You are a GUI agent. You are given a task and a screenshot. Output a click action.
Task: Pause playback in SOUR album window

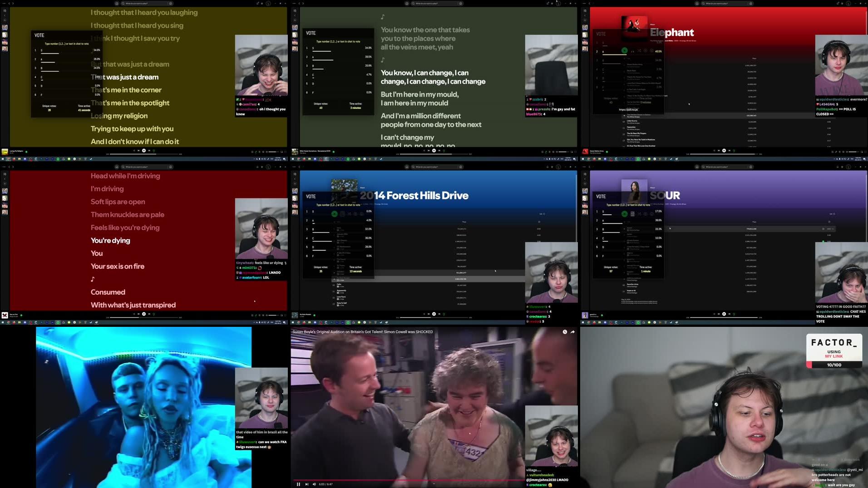(724, 314)
